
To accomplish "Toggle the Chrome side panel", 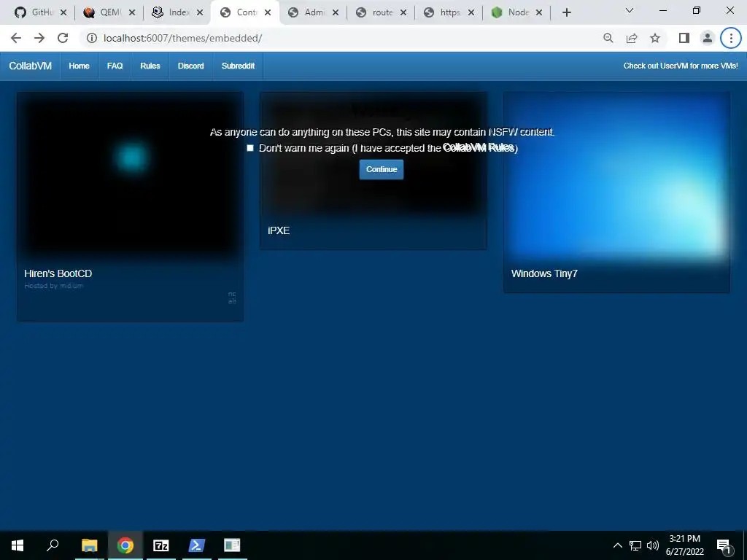I will 684,38.
